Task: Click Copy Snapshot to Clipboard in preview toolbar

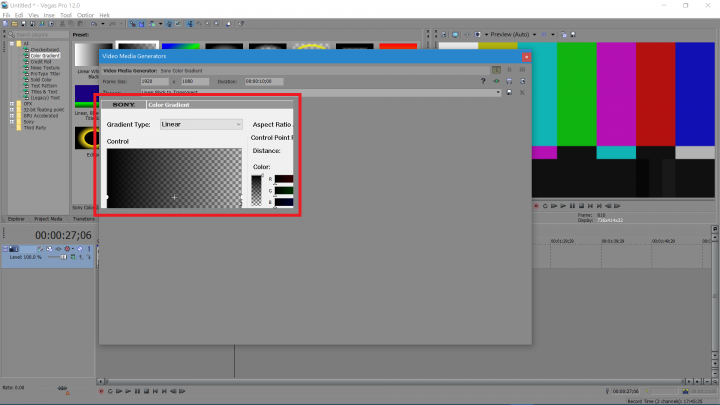Action: (x=563, y=34)
